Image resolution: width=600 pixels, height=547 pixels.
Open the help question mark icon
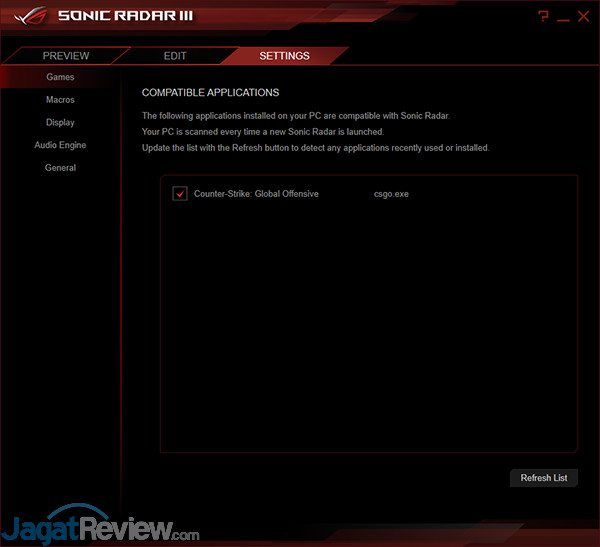click(543, 16)
